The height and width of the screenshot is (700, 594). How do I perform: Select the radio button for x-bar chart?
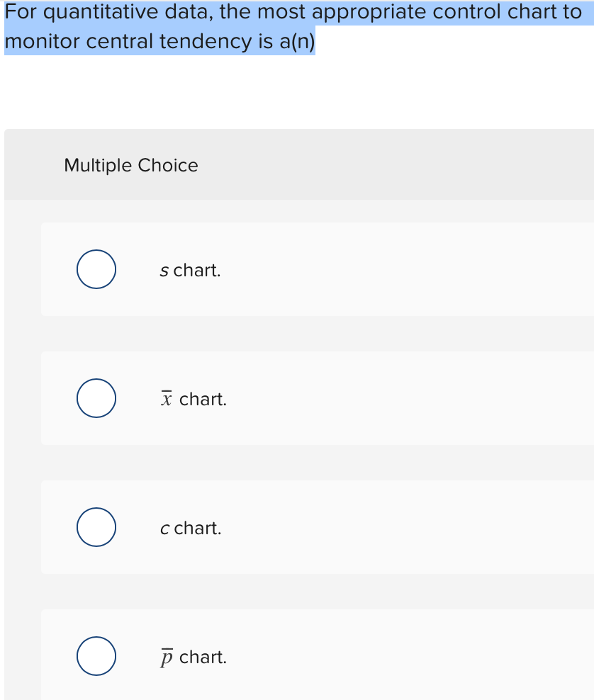pos(96,398)
